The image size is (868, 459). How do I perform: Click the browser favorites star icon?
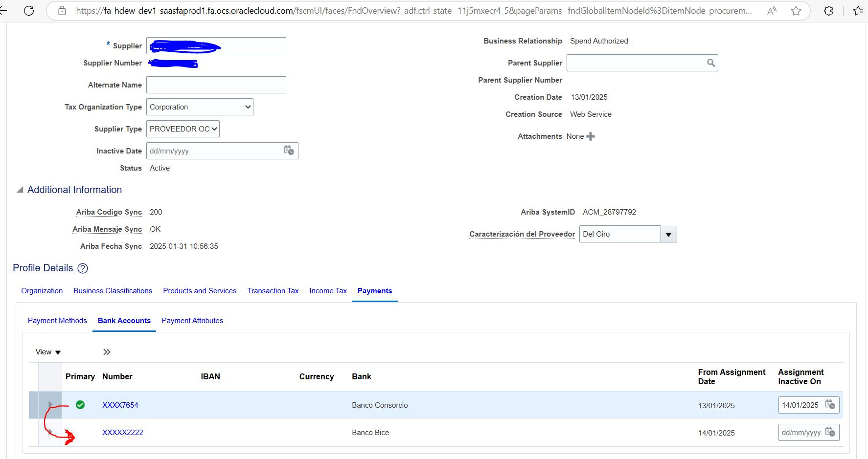(x=796, y=10)
